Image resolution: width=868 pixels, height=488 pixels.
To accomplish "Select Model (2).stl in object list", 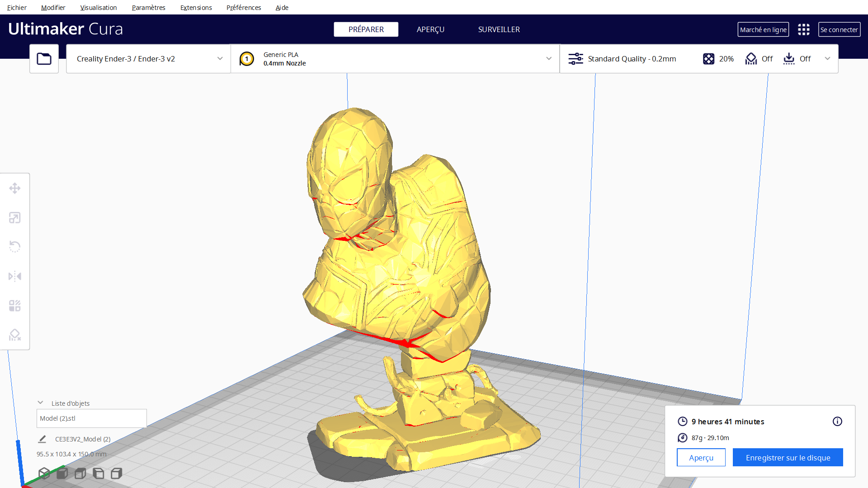I will pos(91,418).
